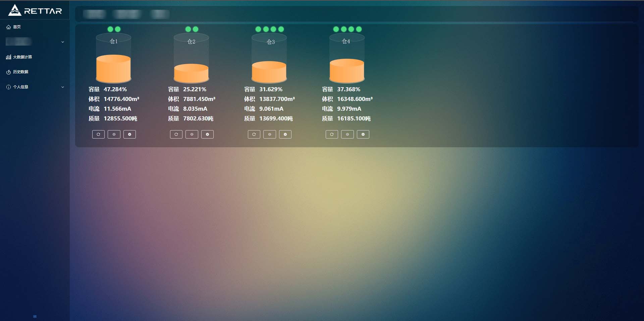Click last green status dot above 仓4
The width and height of the screenshot is (644, 321).
(359, 29)
